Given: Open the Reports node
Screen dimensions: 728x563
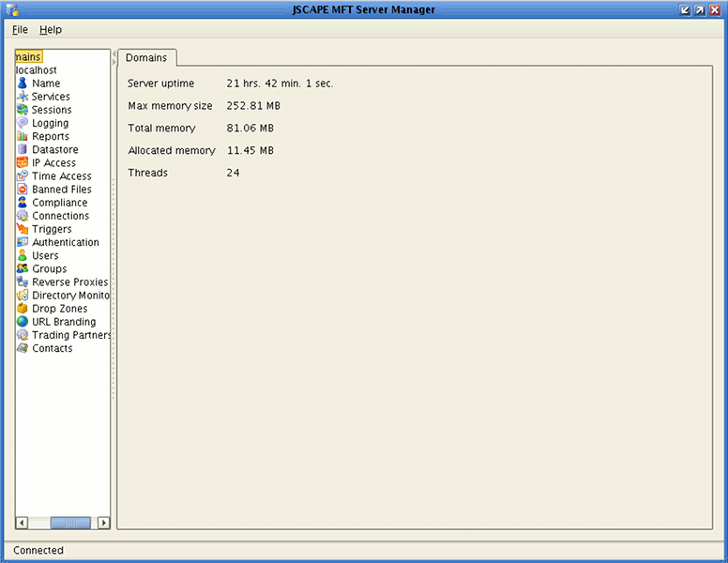Looking at the screenshot, I should 51,136.
